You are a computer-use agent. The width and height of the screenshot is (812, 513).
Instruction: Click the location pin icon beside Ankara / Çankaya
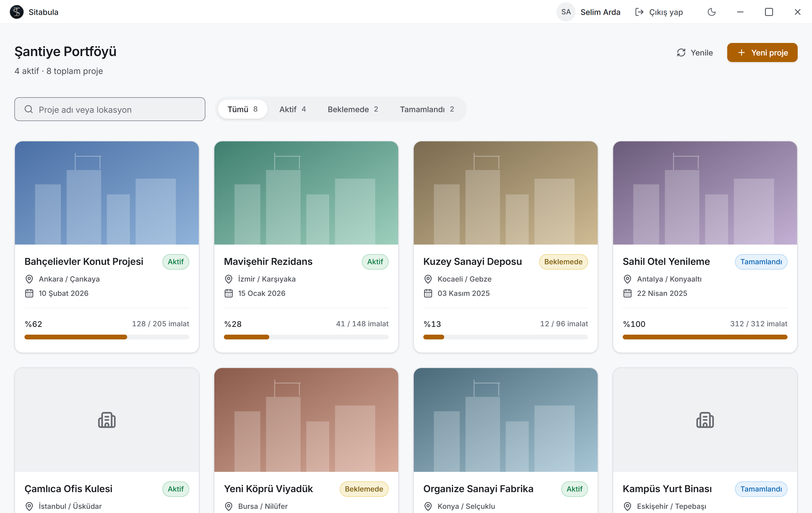[x=29, y=279]
